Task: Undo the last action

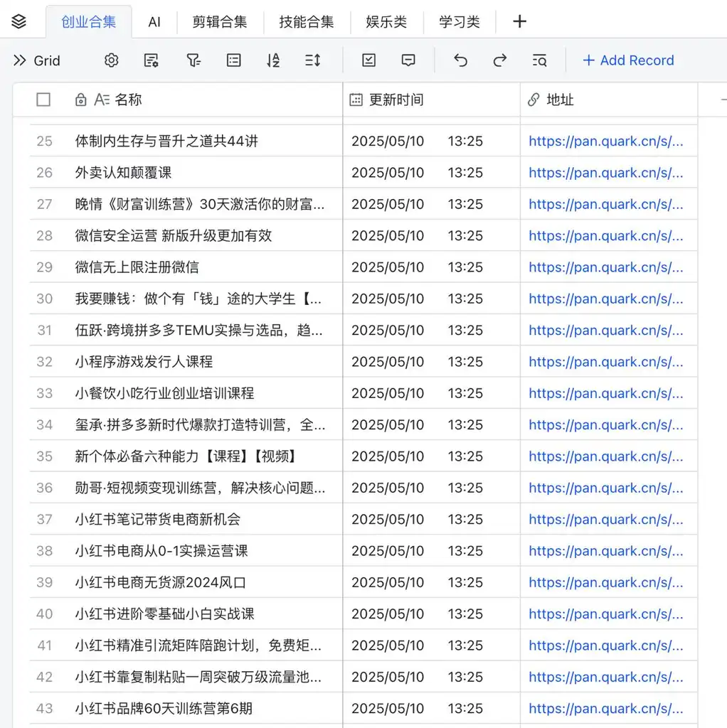Action: tap(460, 60)
